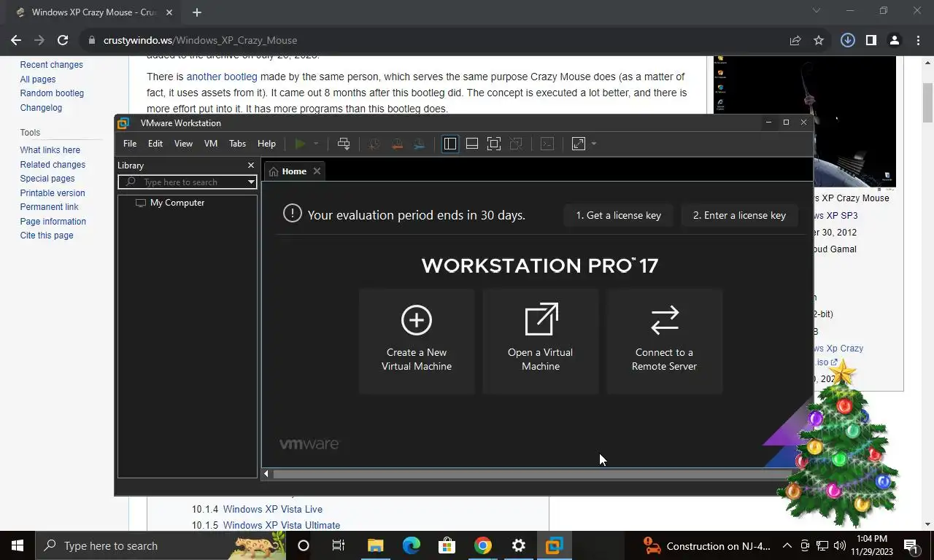Click the Cite this page link

tap(47, 236)
